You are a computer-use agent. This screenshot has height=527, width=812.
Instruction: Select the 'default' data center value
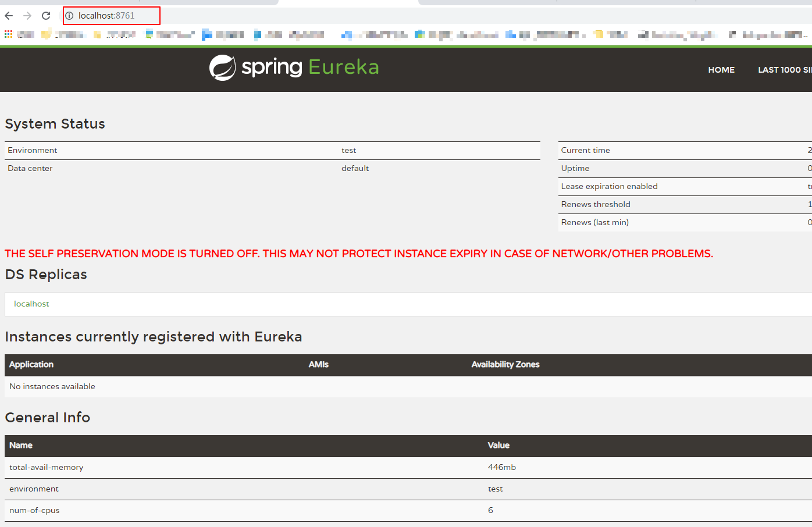[355, 168]
